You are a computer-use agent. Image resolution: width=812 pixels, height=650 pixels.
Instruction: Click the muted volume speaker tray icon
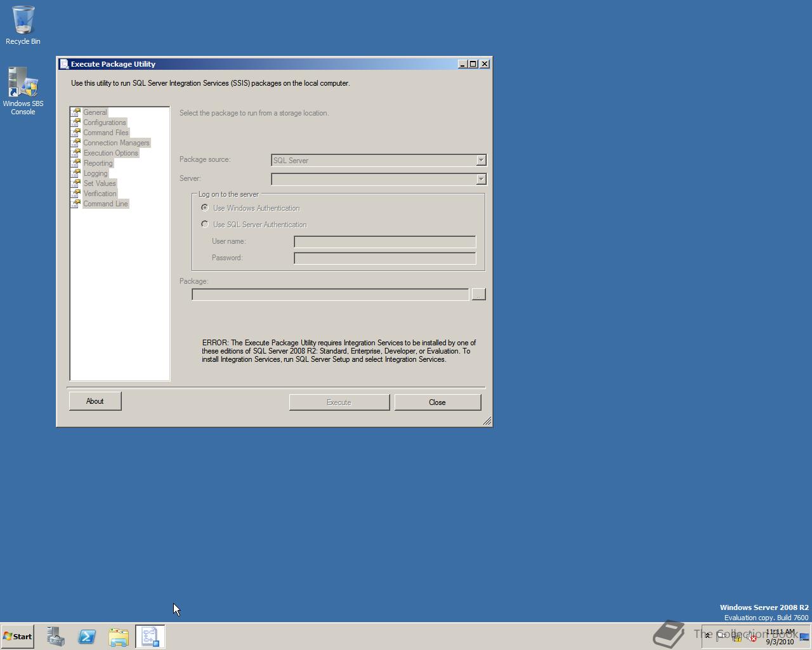click(x=752, y=637)
